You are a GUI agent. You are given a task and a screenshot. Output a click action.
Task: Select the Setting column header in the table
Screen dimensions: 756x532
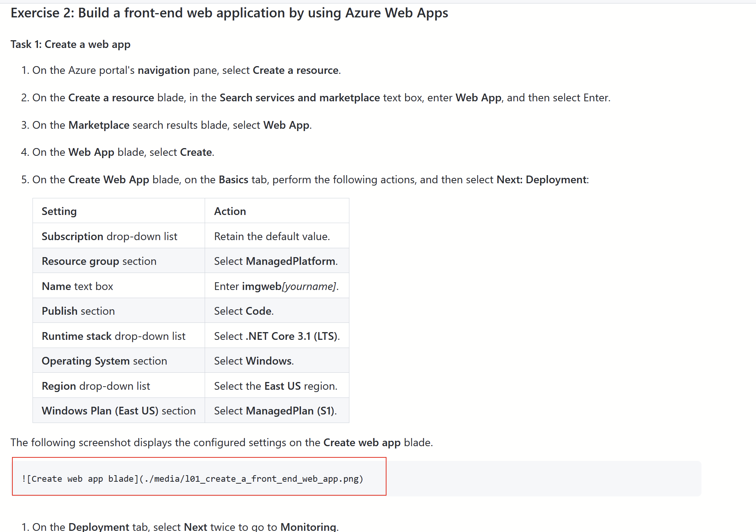pyautogui.click(x=59, y=211)
